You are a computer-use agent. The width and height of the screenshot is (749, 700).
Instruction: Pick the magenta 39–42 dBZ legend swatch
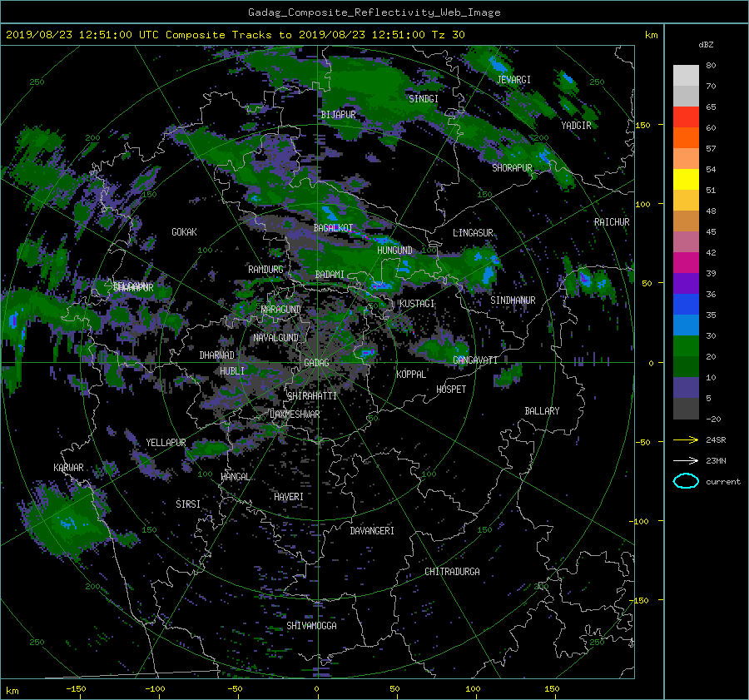click(x=686, y=262)
